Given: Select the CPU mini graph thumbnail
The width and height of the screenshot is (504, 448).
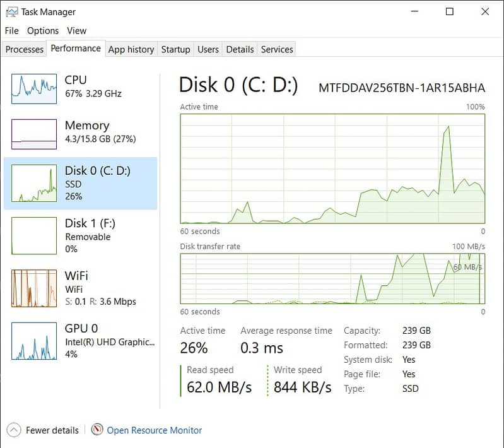Looking at the screenshot, I should [34, 88].
